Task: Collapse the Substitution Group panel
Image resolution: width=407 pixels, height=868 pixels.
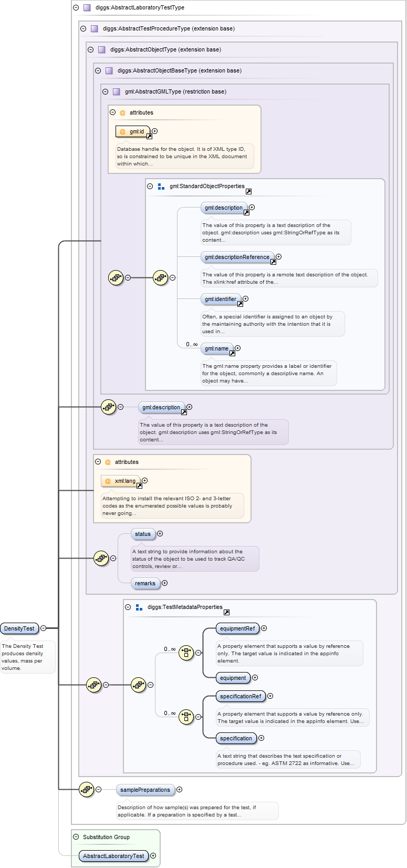Action: [76, 837]
